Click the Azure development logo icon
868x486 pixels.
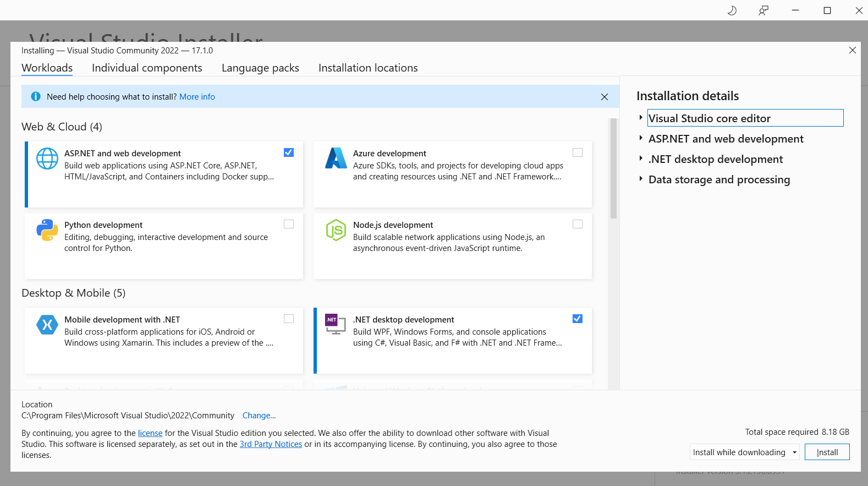point(336,159)
